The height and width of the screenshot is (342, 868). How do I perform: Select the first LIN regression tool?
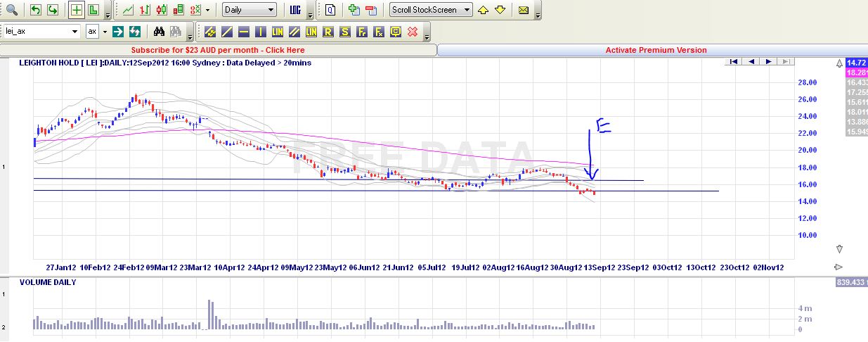278,32
